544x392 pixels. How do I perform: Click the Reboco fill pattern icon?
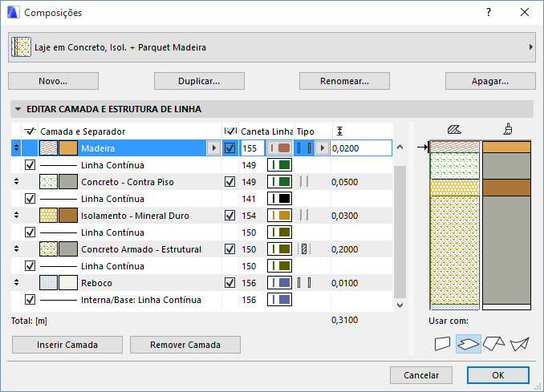pos(48,282)
